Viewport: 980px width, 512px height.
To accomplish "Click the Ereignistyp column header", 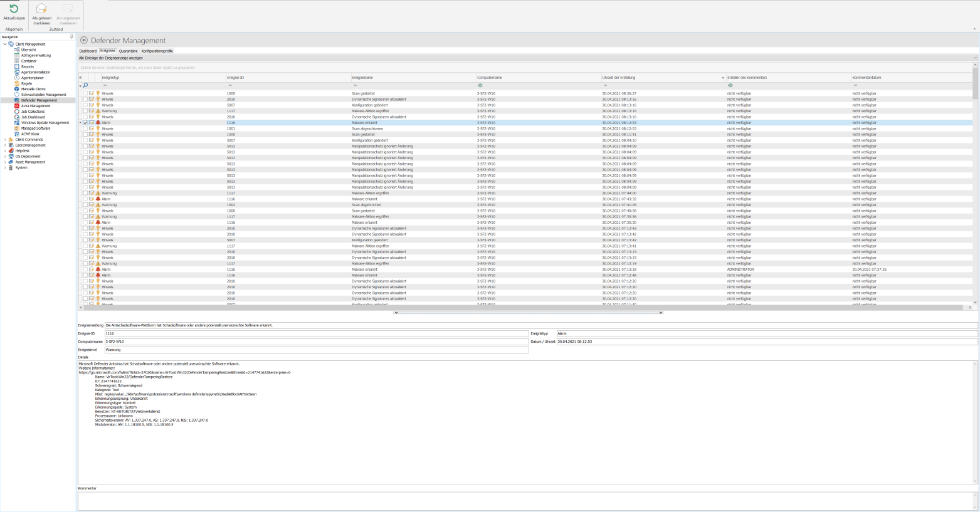I will [163, 78].
